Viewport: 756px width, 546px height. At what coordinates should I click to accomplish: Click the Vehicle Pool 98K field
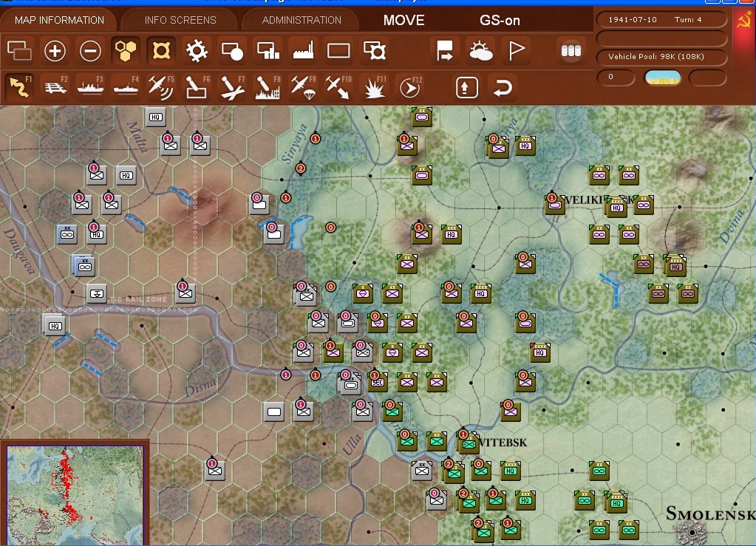661,56
